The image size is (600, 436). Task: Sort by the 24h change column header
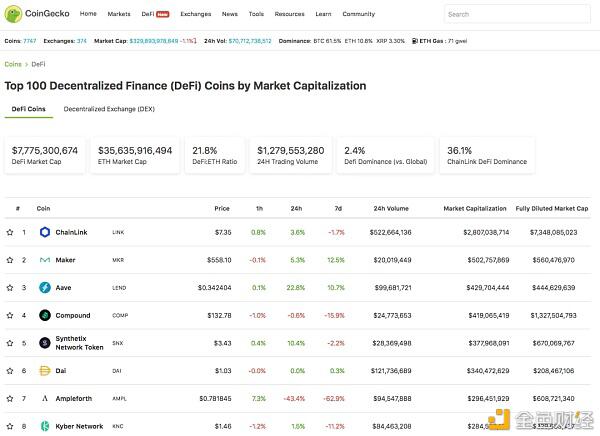(x=296, y=208)
